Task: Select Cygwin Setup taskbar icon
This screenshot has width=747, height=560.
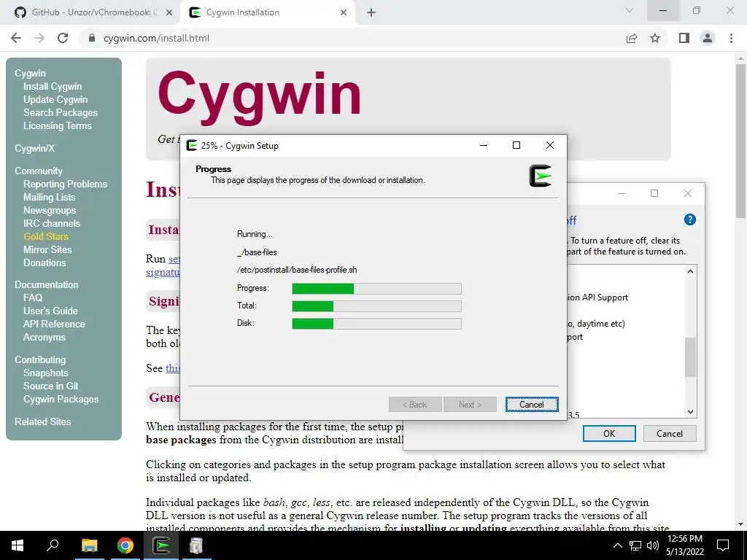Action: [161, 545]
